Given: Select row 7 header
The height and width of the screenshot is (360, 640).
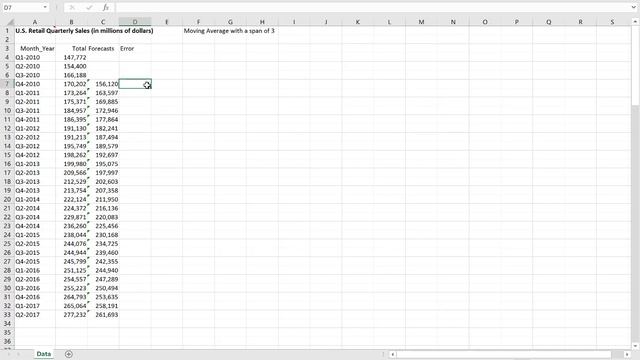Looking at the screenshot, I should click(x=7, y=84).
